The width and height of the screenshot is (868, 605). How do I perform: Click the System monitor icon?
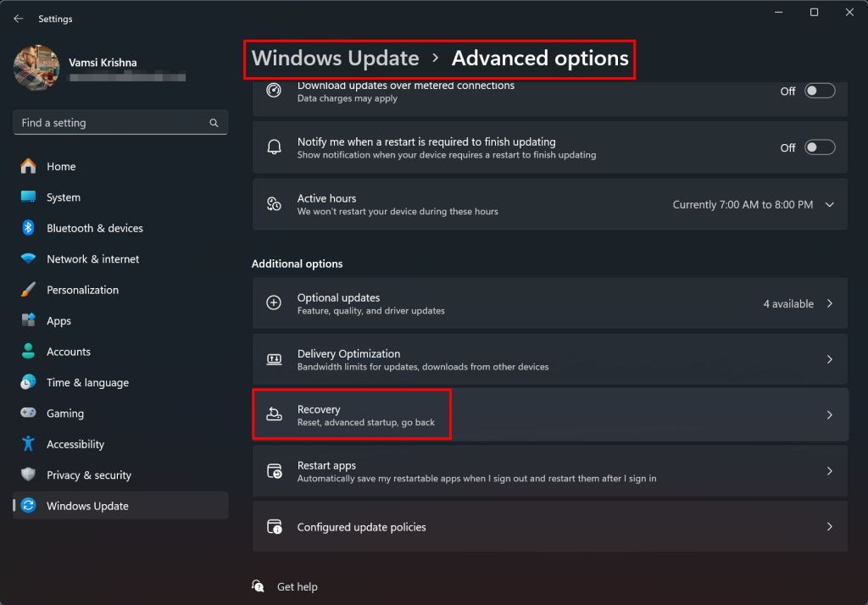point(28,197)
